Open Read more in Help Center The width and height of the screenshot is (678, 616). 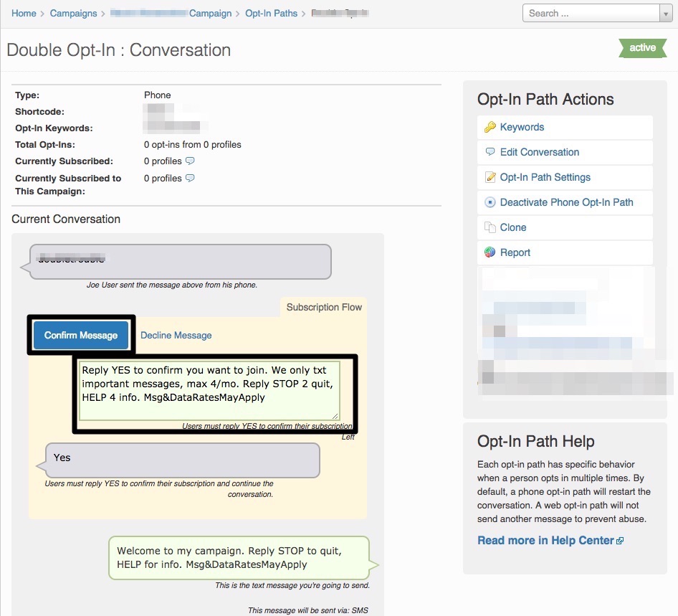click(545, 540)
